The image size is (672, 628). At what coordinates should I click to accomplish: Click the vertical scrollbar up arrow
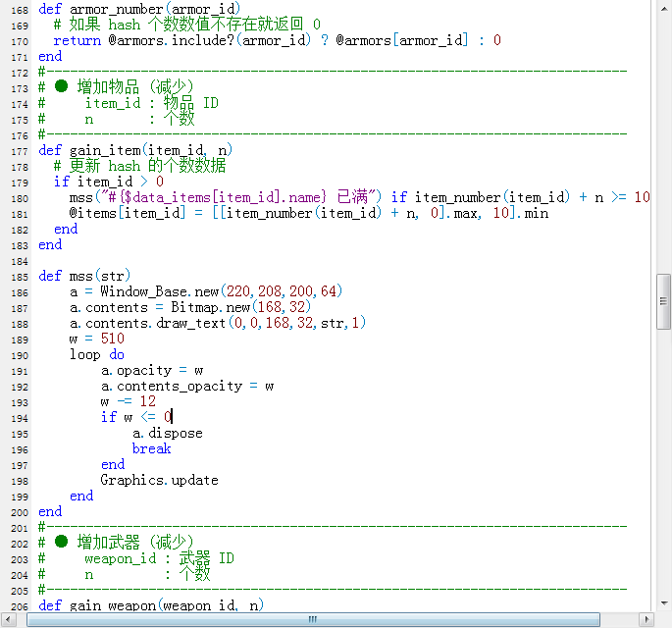click(x=664, y=8)
